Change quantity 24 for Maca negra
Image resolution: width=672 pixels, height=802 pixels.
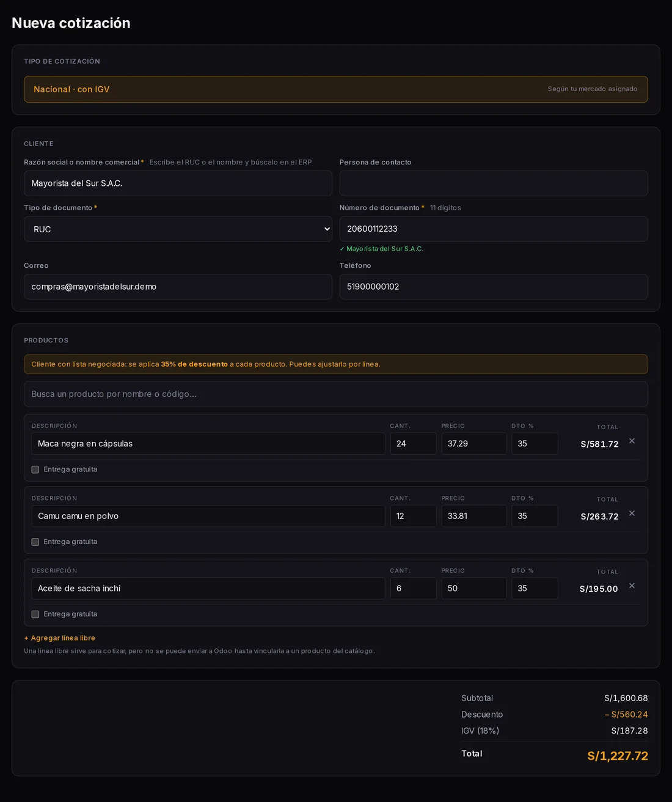click(414, 444)
